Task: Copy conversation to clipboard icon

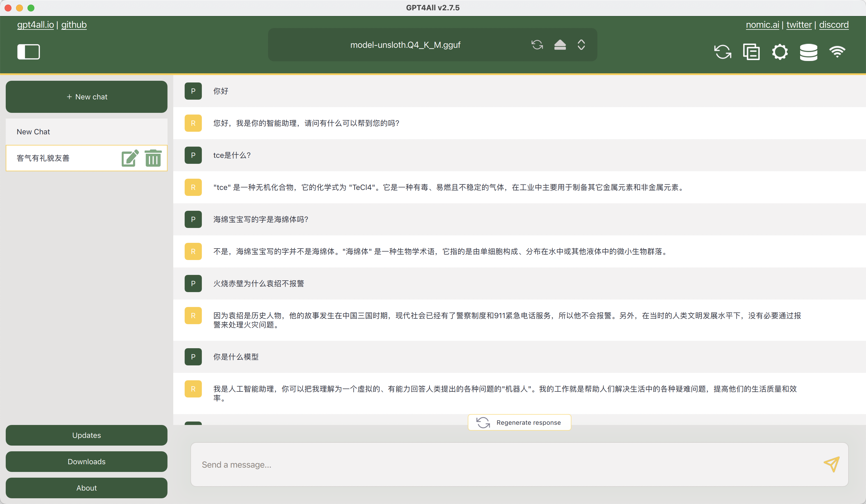Action: click(x=751, y=52)
